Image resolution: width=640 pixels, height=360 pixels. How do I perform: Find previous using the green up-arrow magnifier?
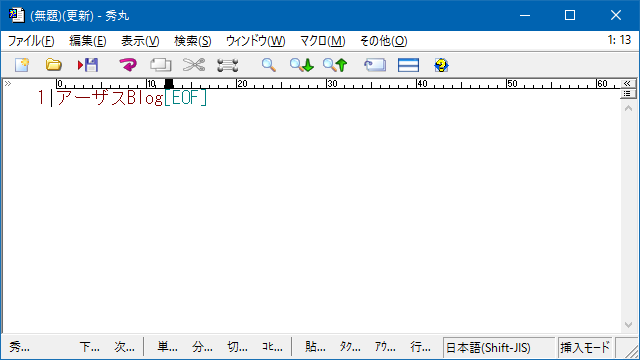pos(335,65)
